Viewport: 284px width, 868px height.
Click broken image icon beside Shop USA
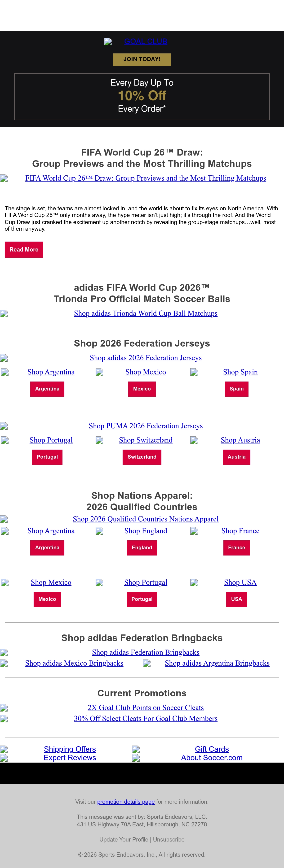pos(194,582)
